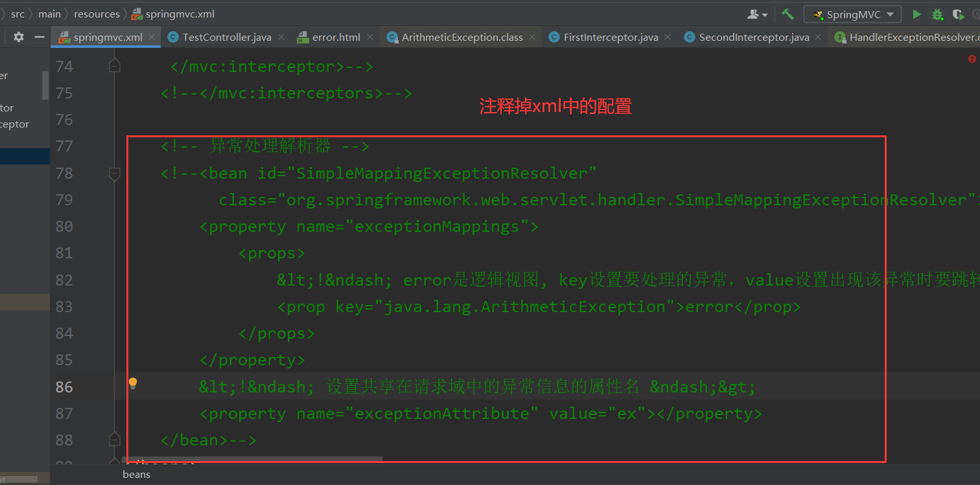The image size is (980, 485).
Task: Hide the project panel with minus icon
Action: point(39,37)
